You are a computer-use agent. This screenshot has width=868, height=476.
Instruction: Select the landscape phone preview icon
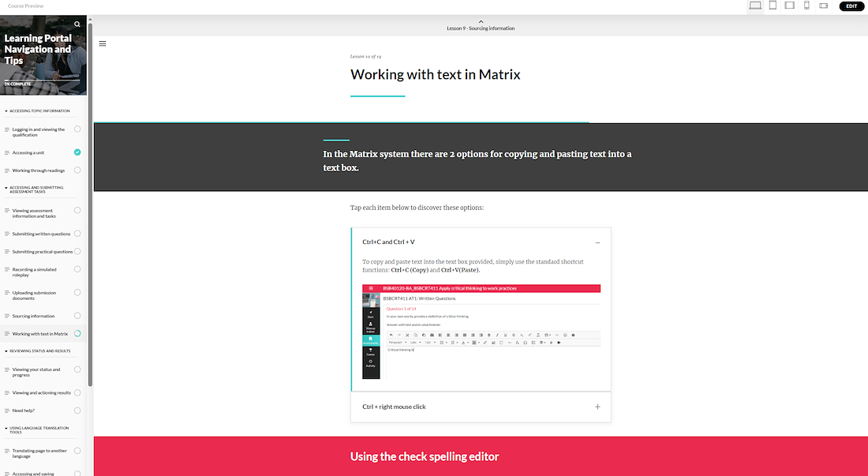pos(824,6)
